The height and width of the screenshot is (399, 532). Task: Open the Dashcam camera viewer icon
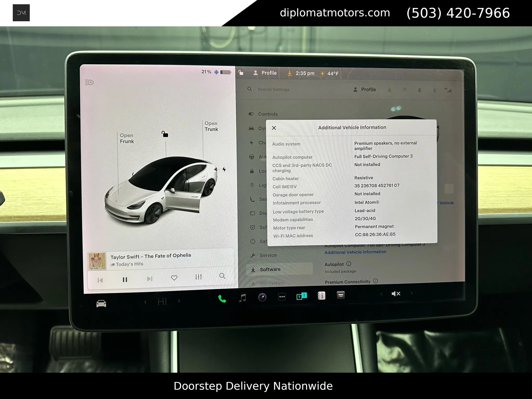(262, 296)
